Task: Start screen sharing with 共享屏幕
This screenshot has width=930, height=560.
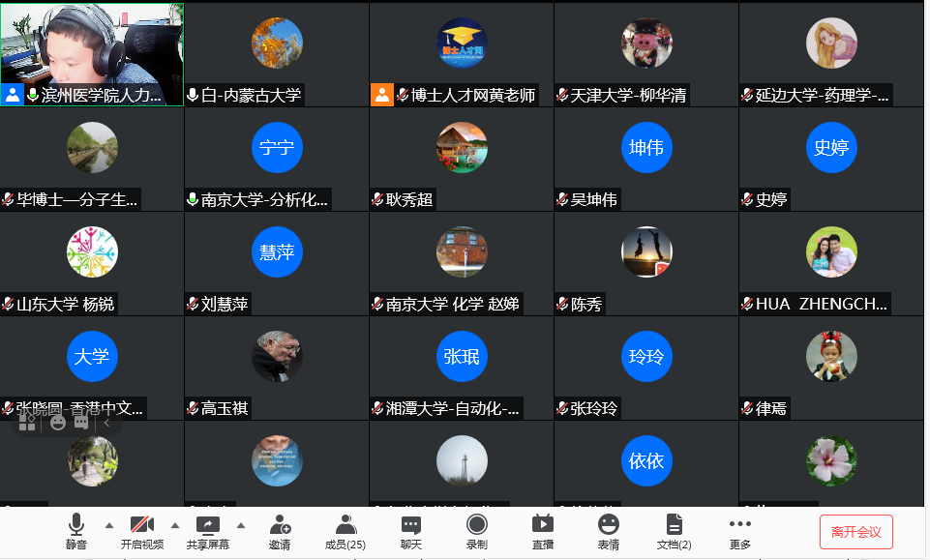Action: [x=208, y=532]
